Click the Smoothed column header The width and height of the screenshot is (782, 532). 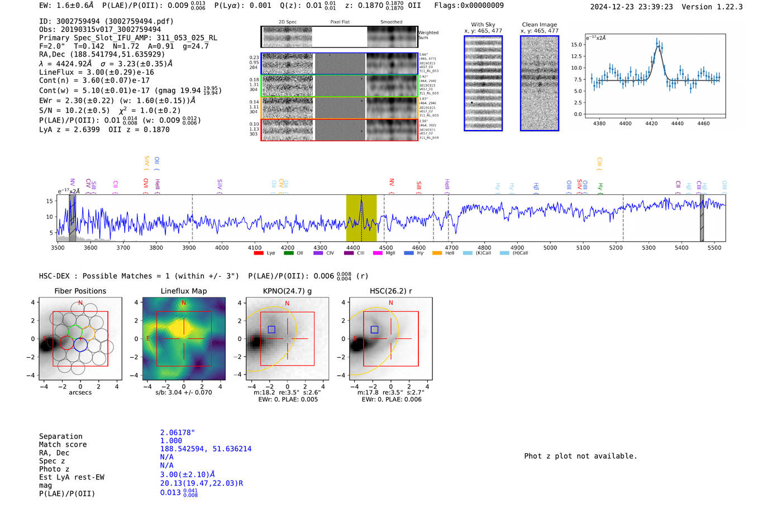391,22
